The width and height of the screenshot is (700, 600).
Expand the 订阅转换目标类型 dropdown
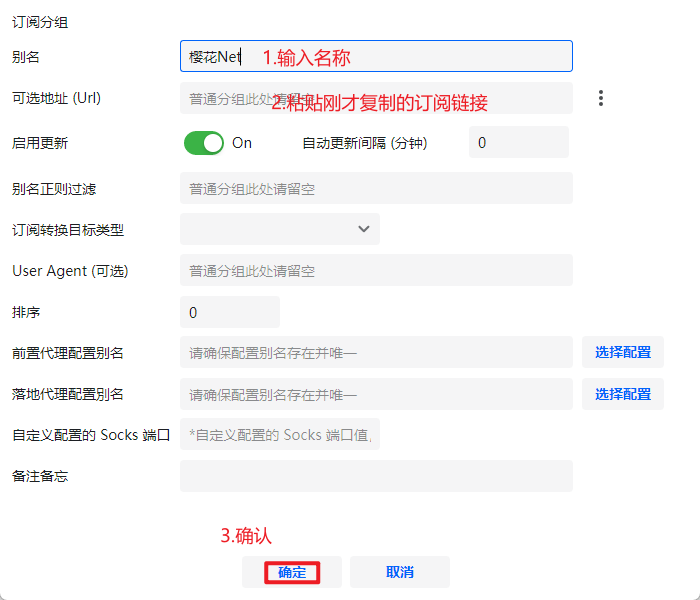[x=280, y=229]
